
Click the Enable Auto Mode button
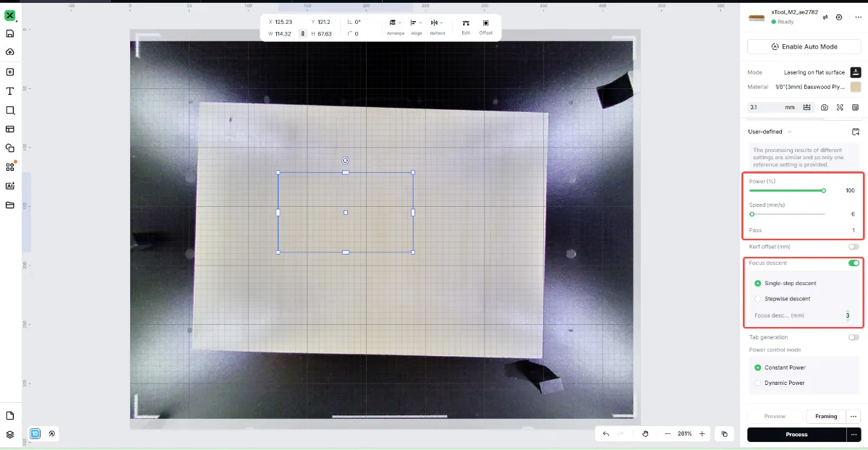[804, 46]
